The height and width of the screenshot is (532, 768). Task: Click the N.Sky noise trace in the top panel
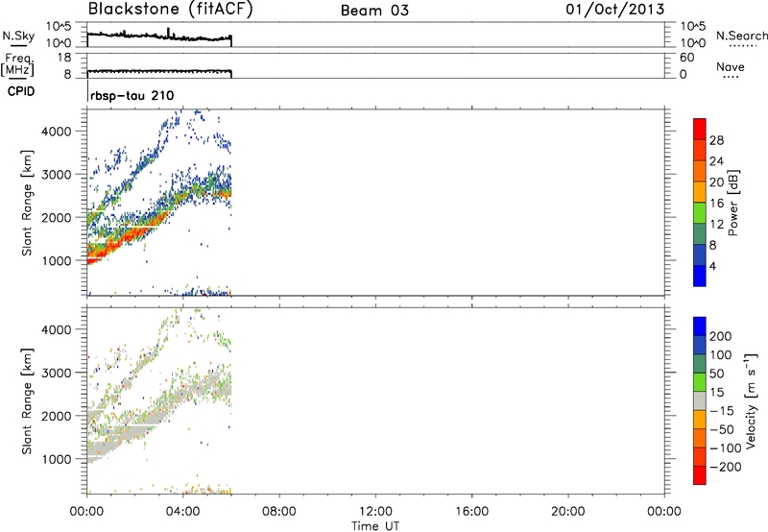tap(159, 36)
